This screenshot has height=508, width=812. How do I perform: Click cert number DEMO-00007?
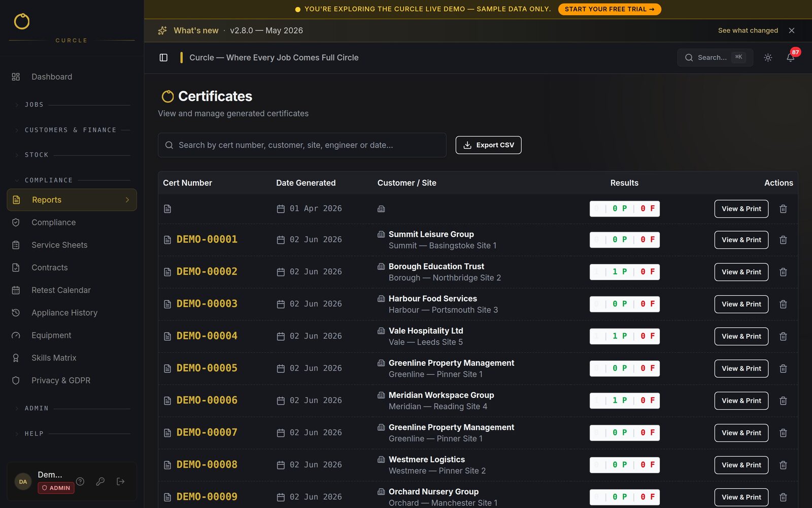[x=207, y=432]
